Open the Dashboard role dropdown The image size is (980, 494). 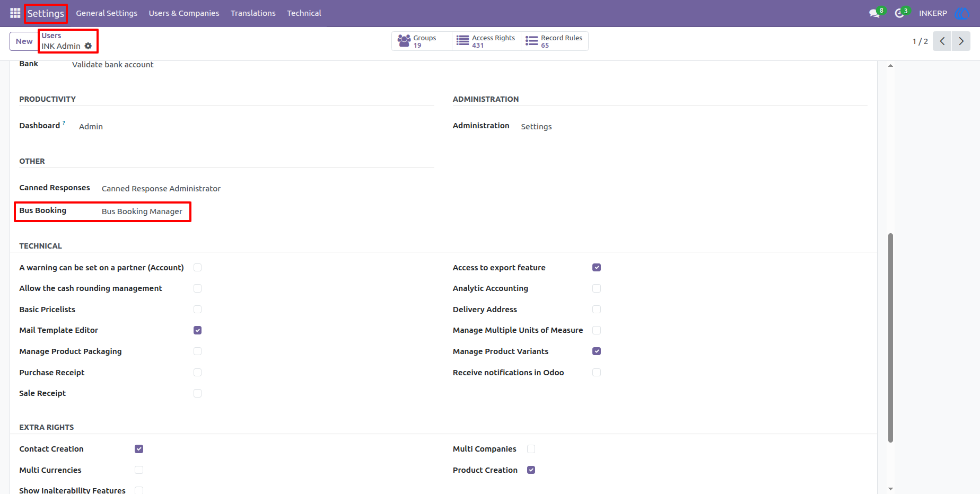[x=91, y=127]
